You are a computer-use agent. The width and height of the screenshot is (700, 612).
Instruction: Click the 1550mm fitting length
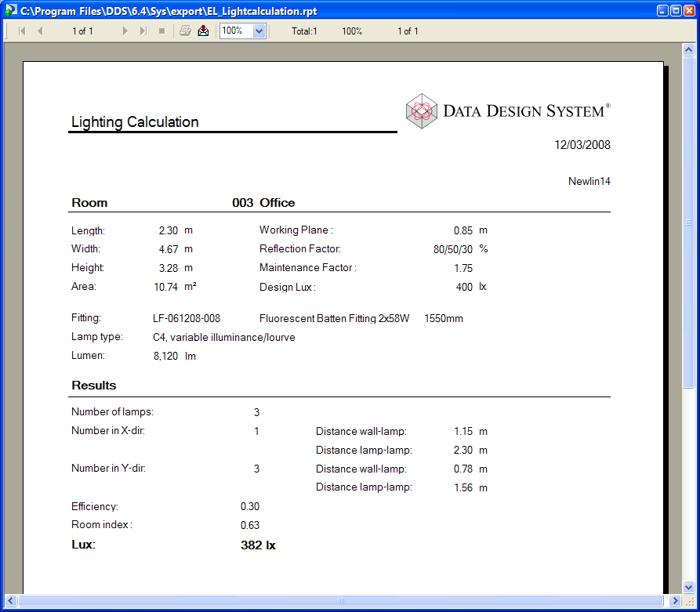point(444,318)
